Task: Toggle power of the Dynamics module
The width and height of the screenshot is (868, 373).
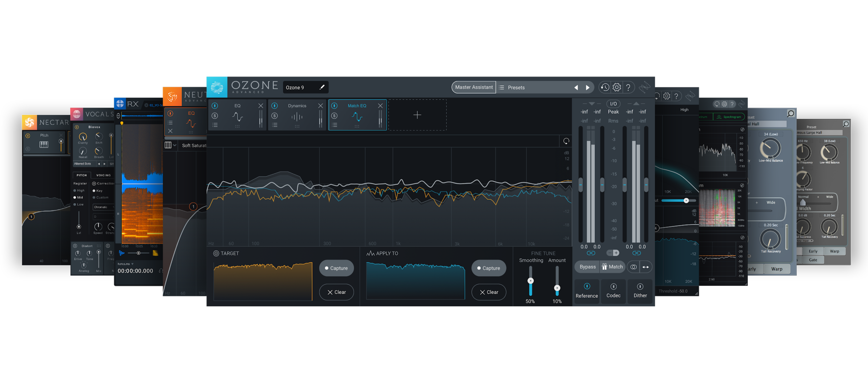Action: (x=275, y=106)
